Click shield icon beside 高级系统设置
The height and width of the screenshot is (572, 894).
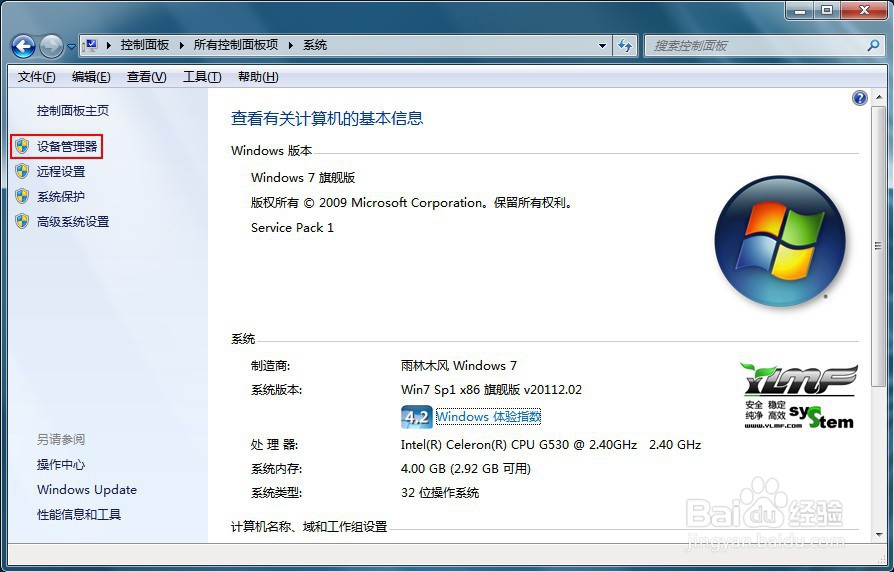(22, 221)
